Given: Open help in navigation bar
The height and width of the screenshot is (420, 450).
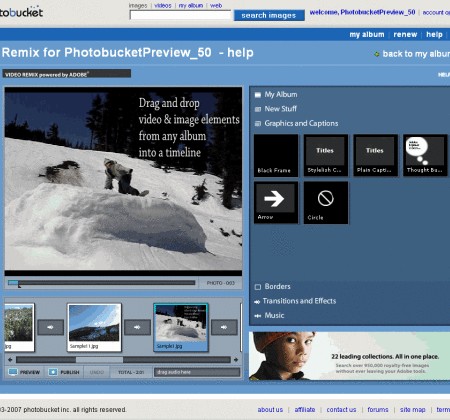Looking at the screenshot, I should point(434,34).
